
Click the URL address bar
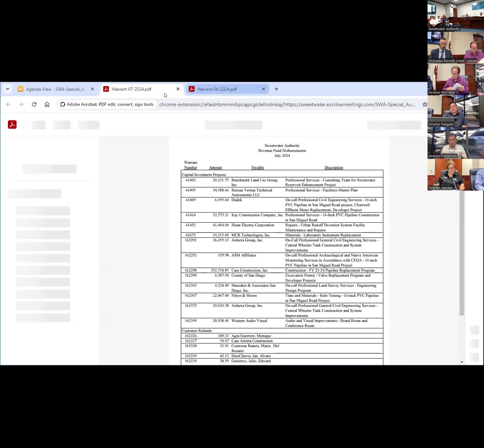click(x=287, y=104)
